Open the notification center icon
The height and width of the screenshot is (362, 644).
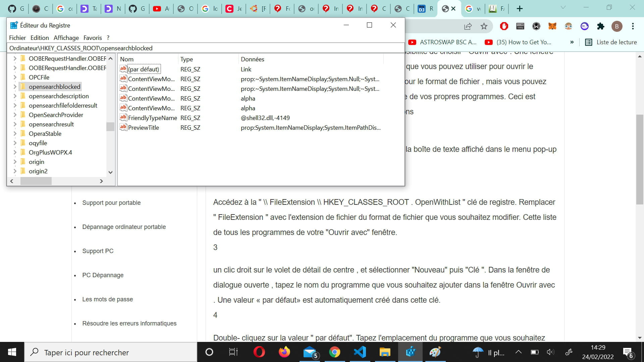(x=628, y=353)
